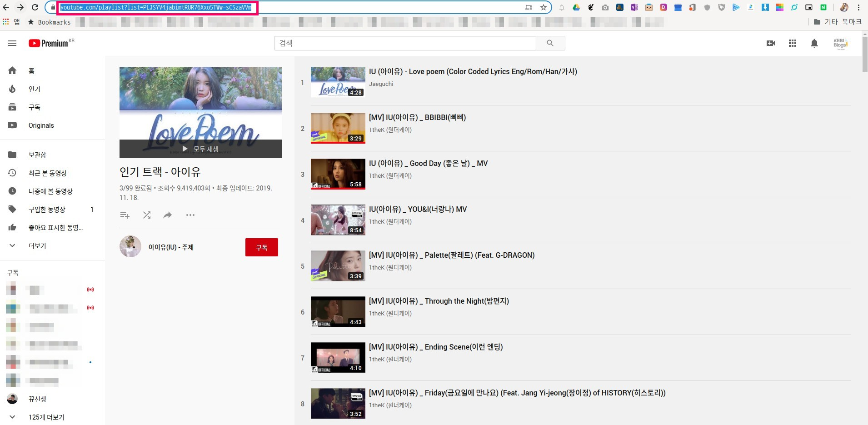Open the notifications bell
Image resolution: width=868 pixels, height=425 pixels.
[x=814, y=43]
